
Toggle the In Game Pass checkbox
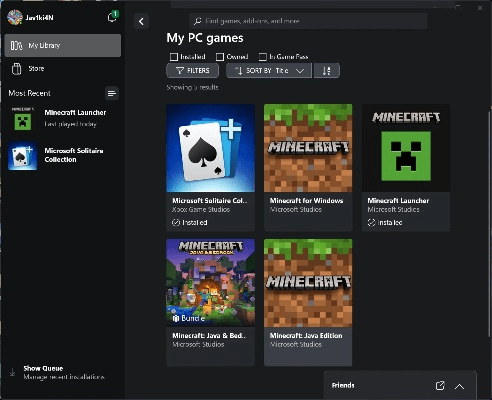point(263,57)
